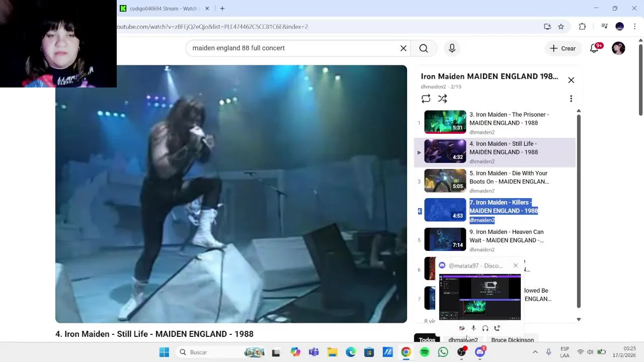Open a new browser tab
The height and width of the screenshot is (362, 644).
222,9
